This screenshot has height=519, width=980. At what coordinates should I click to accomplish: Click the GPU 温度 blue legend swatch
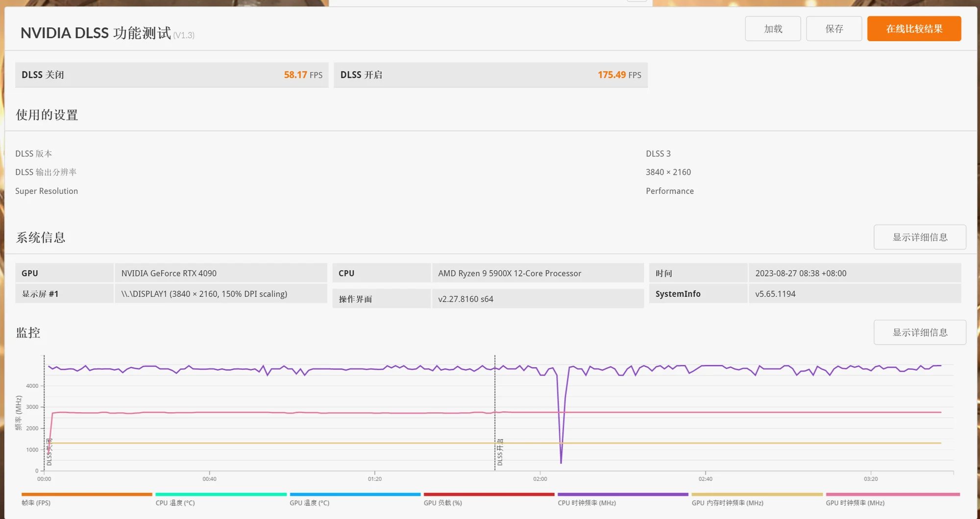[355, 495]
